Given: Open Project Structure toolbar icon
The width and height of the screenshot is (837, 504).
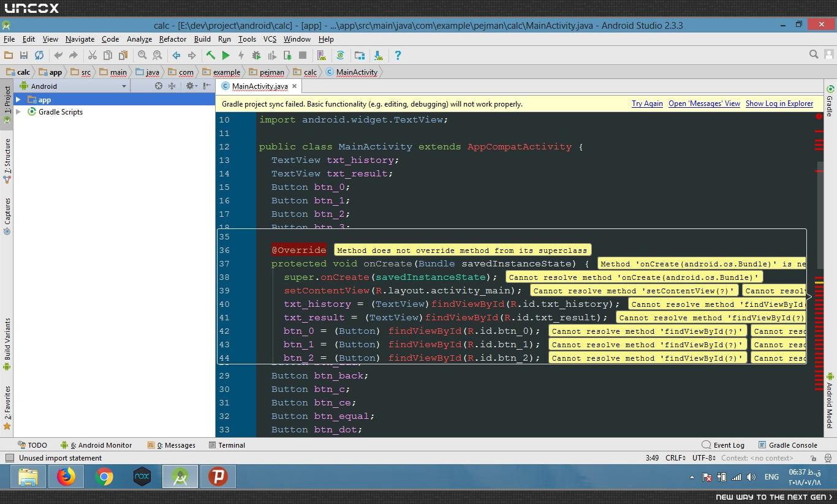Looking at the screenshot, I should point(360,55).
